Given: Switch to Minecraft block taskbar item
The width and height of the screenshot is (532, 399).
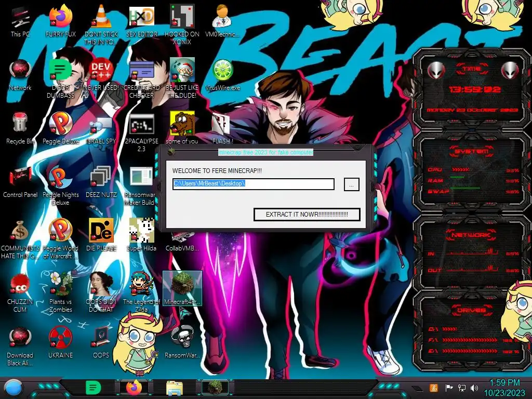Looking at the screenshot, I should tap(215, 388).
